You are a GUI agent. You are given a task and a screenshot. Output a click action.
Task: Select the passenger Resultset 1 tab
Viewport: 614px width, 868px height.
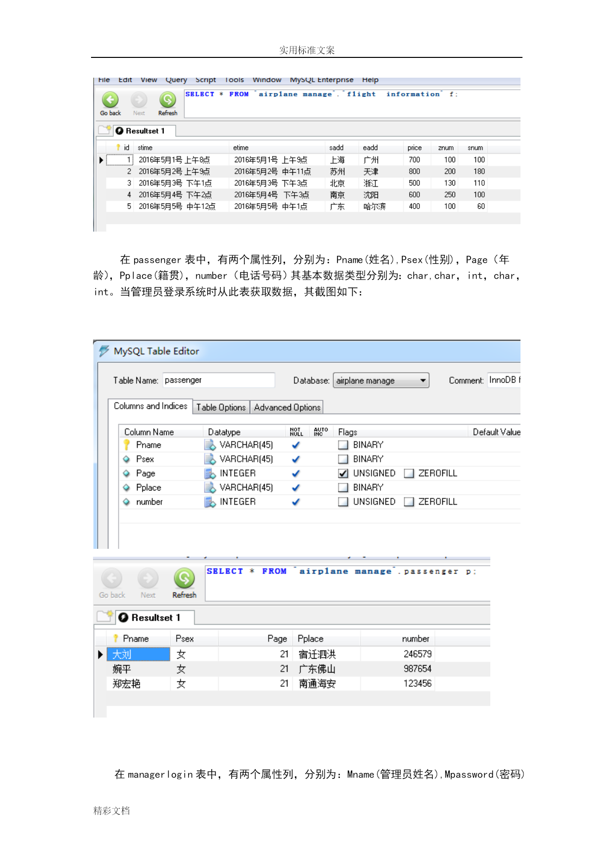[155, 618]
